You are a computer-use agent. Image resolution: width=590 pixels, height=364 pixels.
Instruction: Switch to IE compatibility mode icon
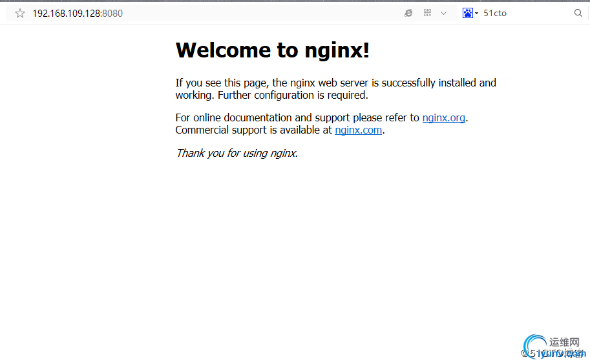[x=408, y=13]
